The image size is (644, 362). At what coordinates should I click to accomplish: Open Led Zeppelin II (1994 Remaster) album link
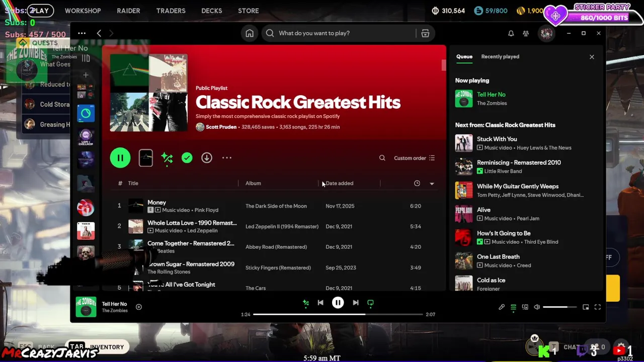tap(282, 227)
